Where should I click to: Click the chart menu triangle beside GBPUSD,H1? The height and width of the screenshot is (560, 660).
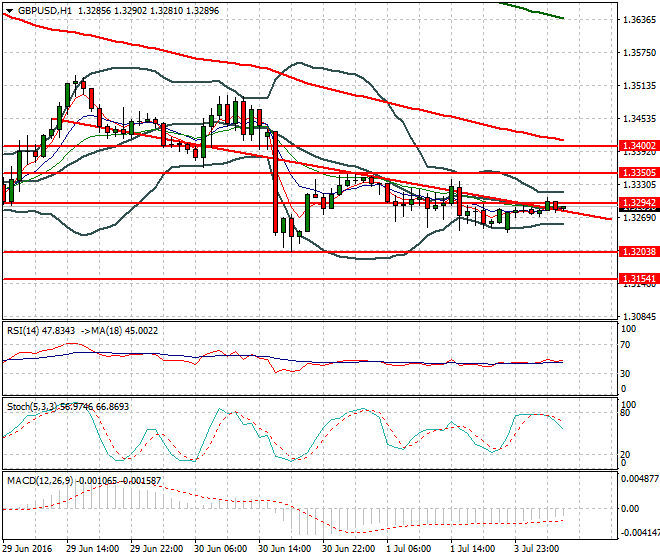(x=9, y=11)
